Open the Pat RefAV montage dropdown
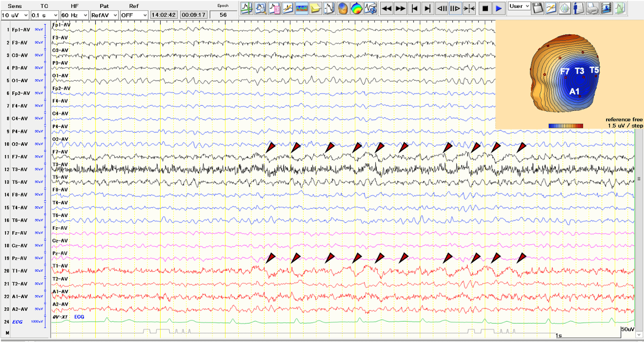The width and height of the screenshot is (644, 342). point(104,15)
